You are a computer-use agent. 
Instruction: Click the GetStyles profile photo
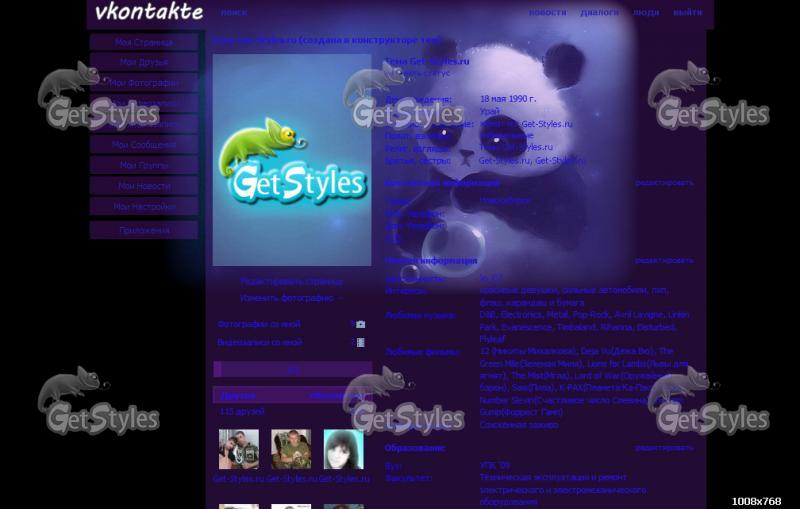tap(292, 160)
